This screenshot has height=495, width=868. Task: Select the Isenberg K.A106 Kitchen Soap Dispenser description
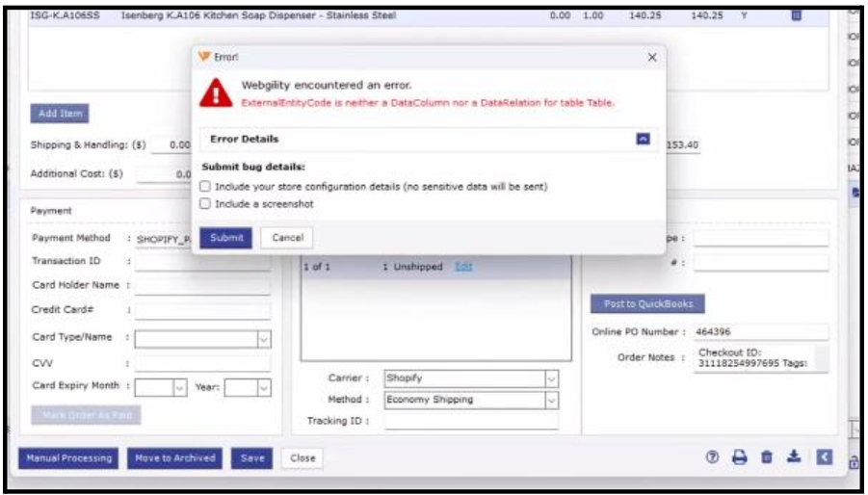tap(258, 15)
